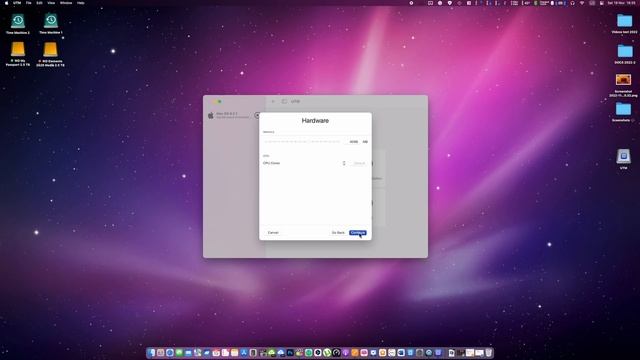Open the Apple menu
Image resolution: width=640 pixels, height=360 pixels.
[6, 3]
